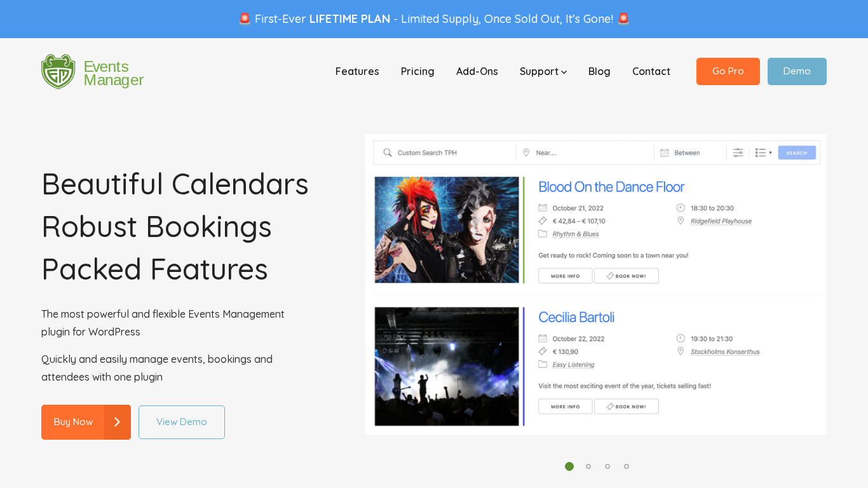Click Book Now for Cecilia Bartoli

[x=627, y=407]
